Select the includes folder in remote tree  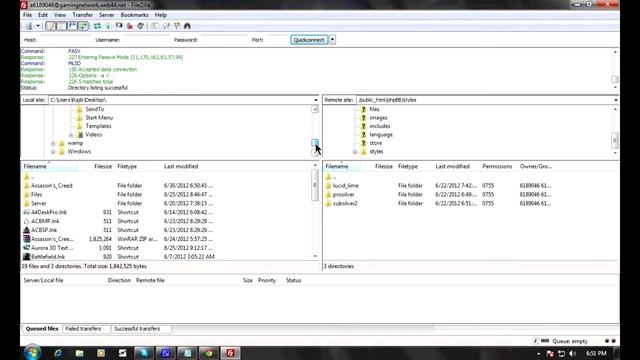click(x=380, y=127)
